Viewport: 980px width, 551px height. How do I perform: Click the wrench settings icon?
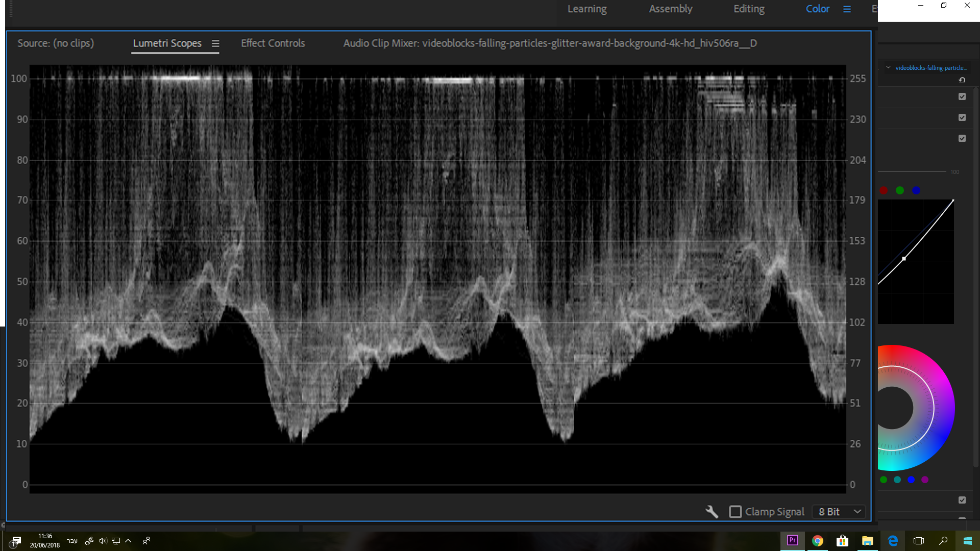click(712, 511)
